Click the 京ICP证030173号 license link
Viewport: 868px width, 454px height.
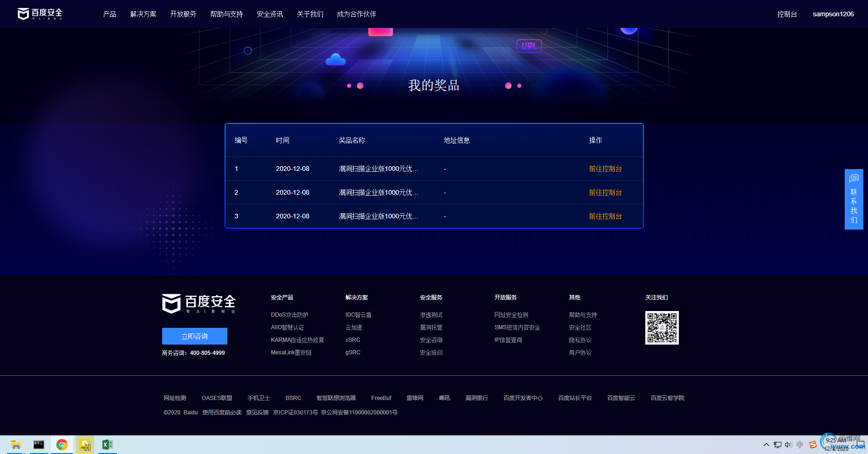pos(295,413)
